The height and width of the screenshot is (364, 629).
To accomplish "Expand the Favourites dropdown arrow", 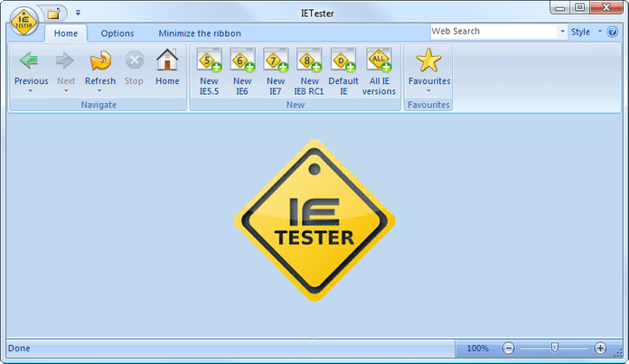I will coord(428,91).
